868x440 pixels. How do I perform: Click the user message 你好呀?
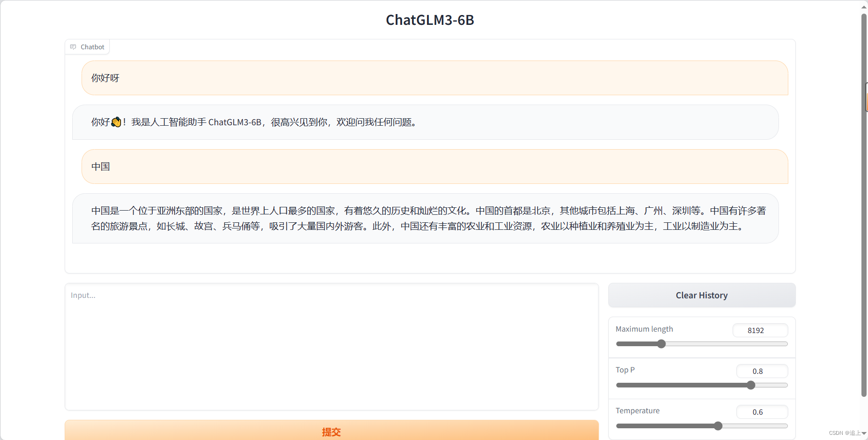[434, 78]
